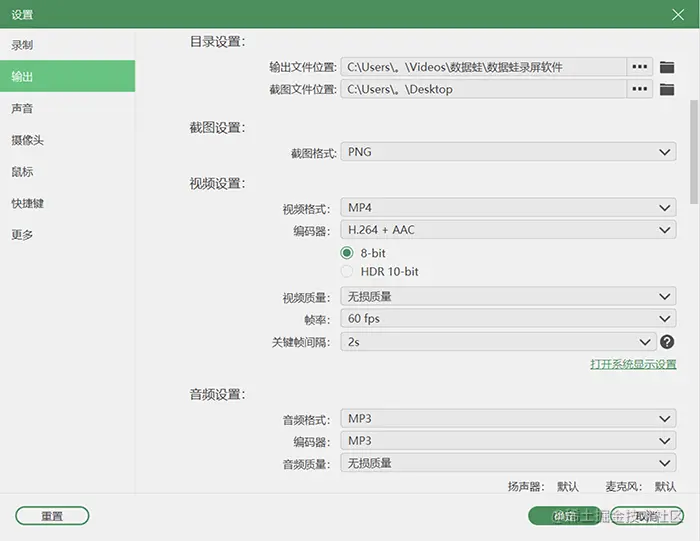Open the keyframe interval 2s dropdown
The height and width of the screenshot is (541, 700).
click(498, 342)
